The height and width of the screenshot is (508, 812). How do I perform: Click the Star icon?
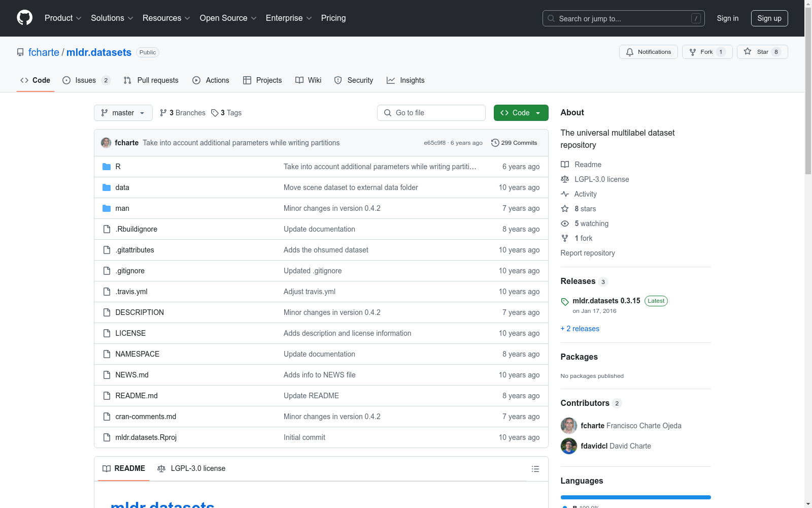point(748,52)
